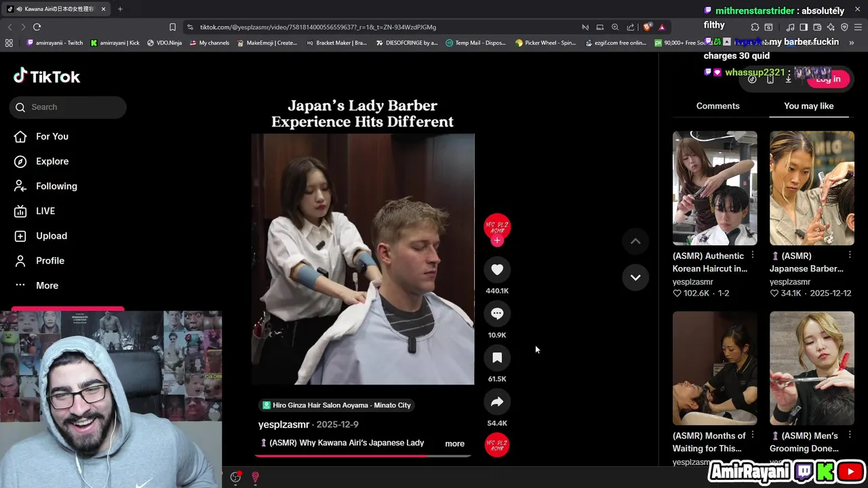Go to the Following feed
Viewport: 868px width, 488px height.
45,186
